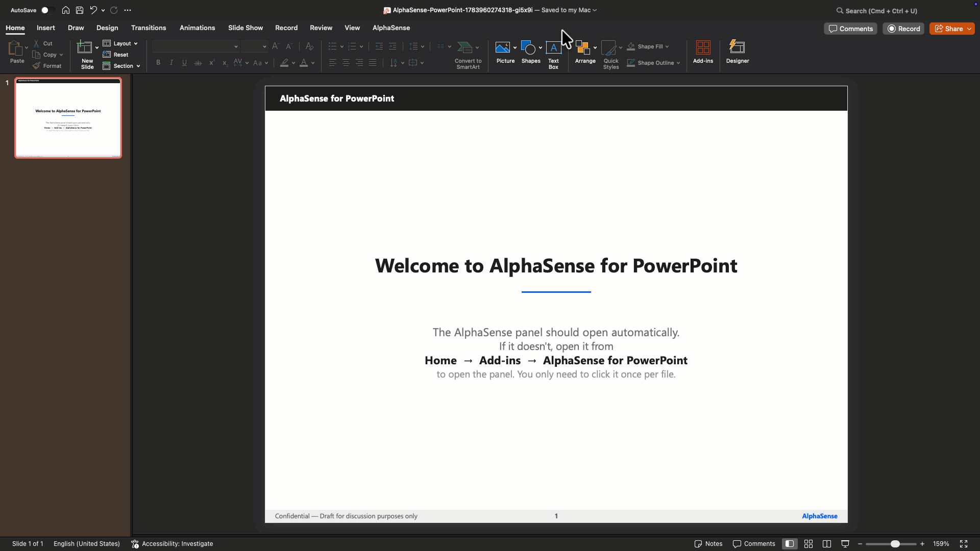
Task: Click Convert to SmartArt
Action: point(468,55)
